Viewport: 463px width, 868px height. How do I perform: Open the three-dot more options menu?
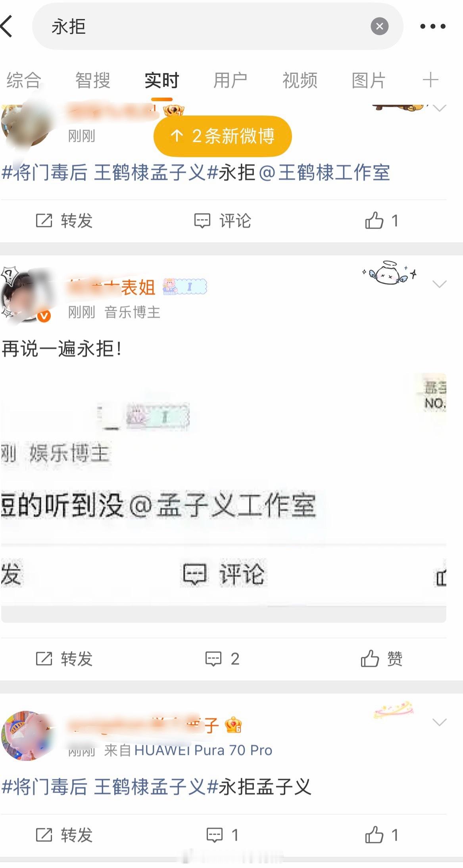432,26
